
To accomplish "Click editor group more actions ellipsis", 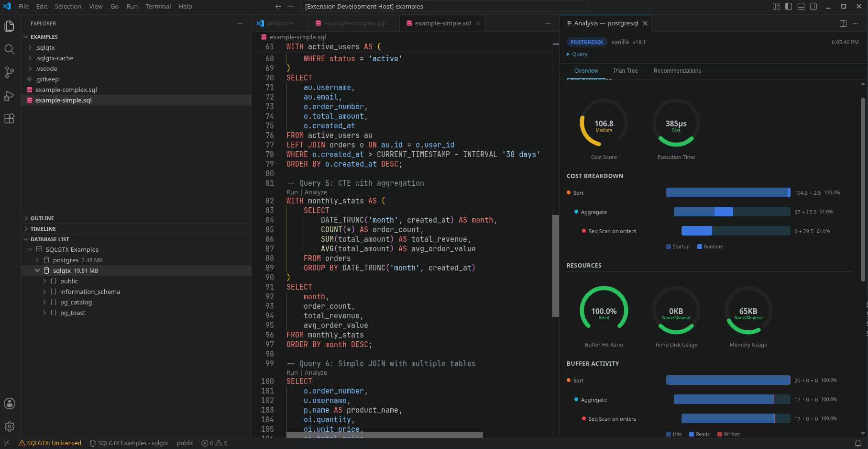I will click(x=548, y=23).
